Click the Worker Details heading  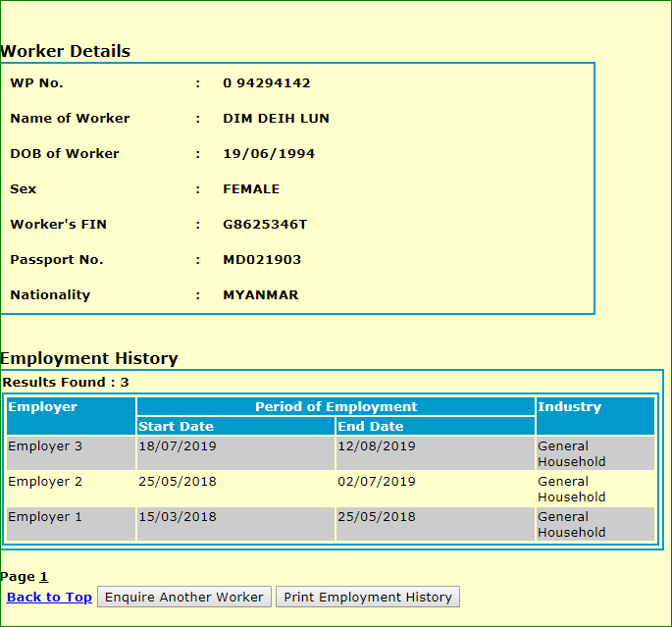point(66,51)
